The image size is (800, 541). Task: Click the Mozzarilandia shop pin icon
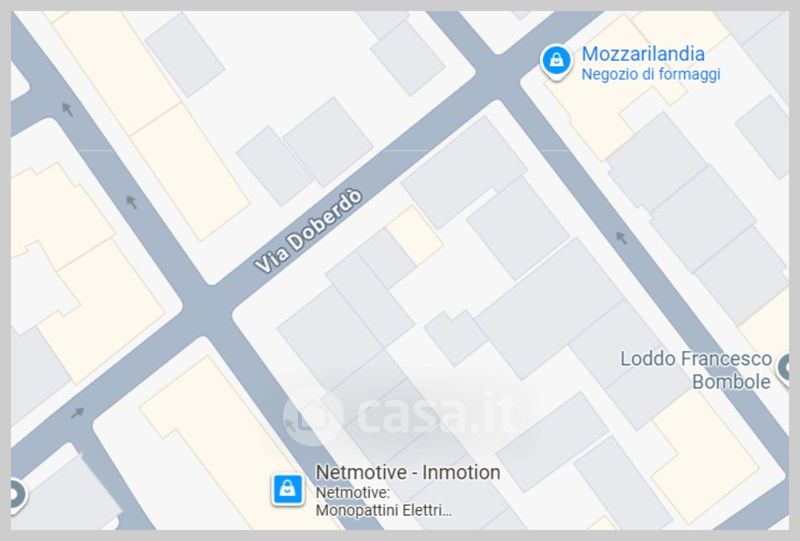[x=557, y=62]
